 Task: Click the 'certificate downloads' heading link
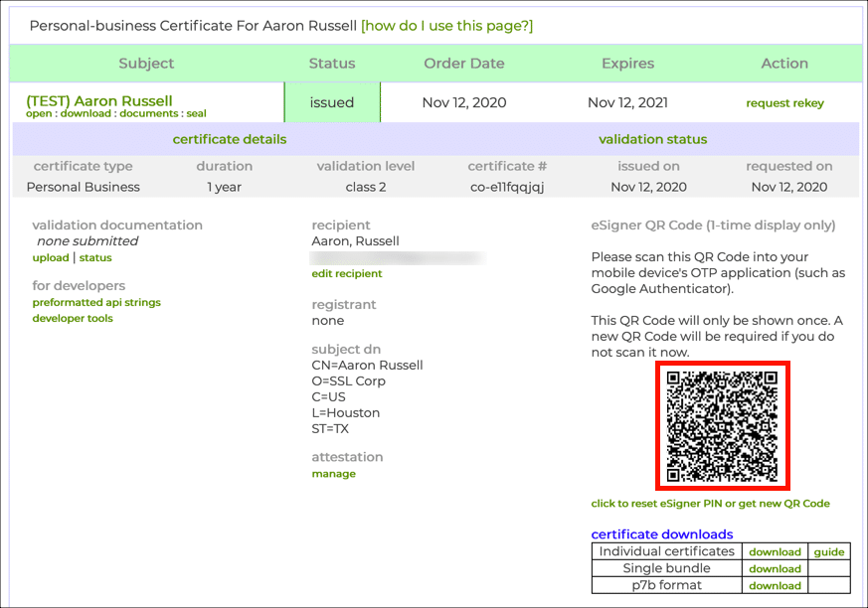[662, 534]
